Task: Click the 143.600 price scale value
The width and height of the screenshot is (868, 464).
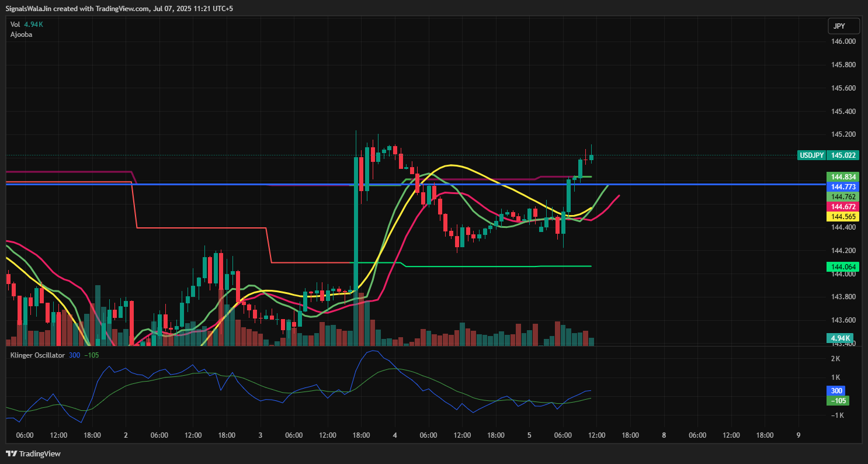Action: [843, 320]
